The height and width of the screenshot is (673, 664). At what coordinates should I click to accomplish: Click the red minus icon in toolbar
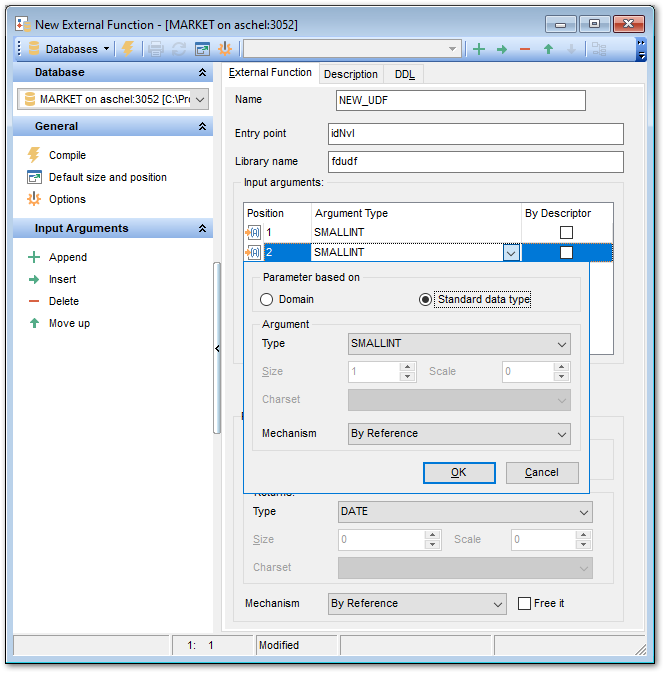click(524, 49)
